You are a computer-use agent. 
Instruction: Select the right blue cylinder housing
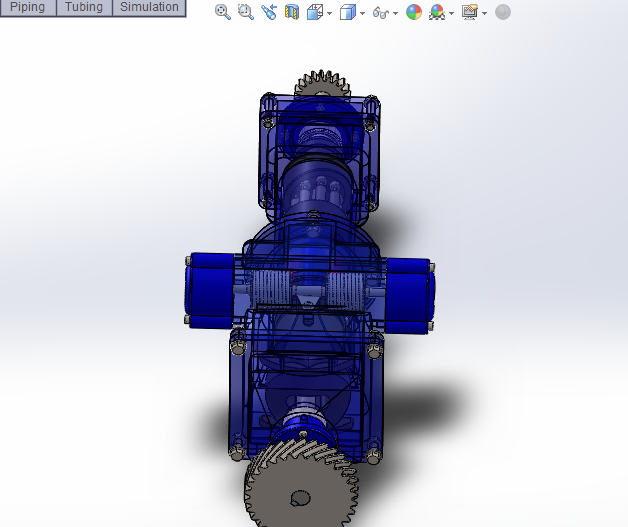(409, 296)
